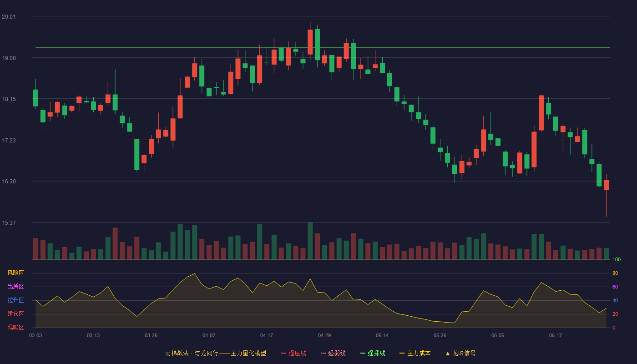Select the indicator axis value 60
The height and width of the screenshot is (364, 637).
click(615, 287)
